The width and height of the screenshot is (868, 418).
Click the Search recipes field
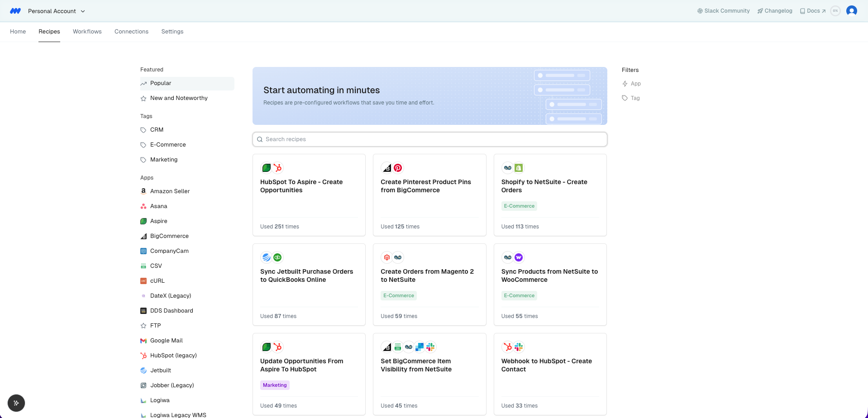coord(429,139)
